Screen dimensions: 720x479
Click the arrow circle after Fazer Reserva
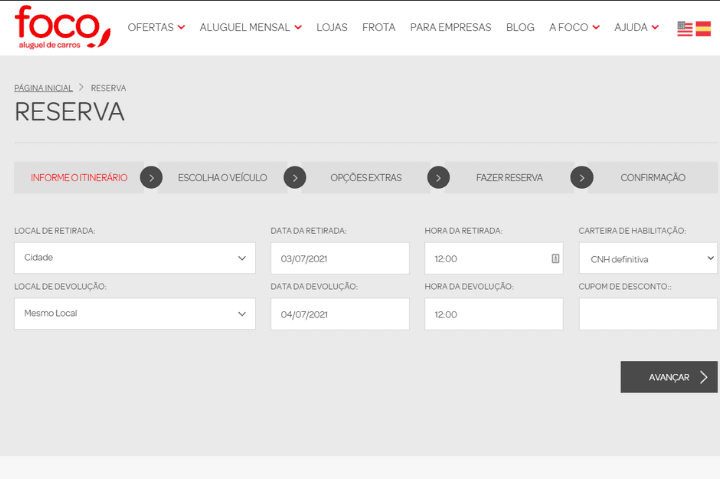point(582,178)
